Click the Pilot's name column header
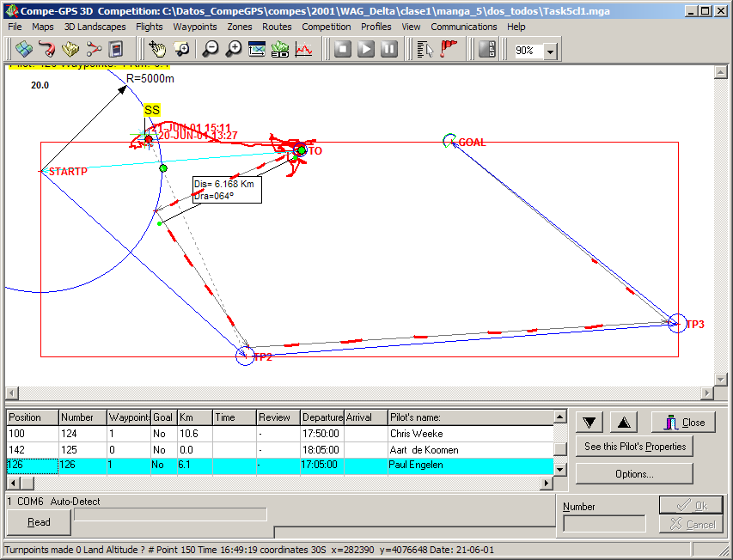Screen dimensions: 733x560 (471, 417)
